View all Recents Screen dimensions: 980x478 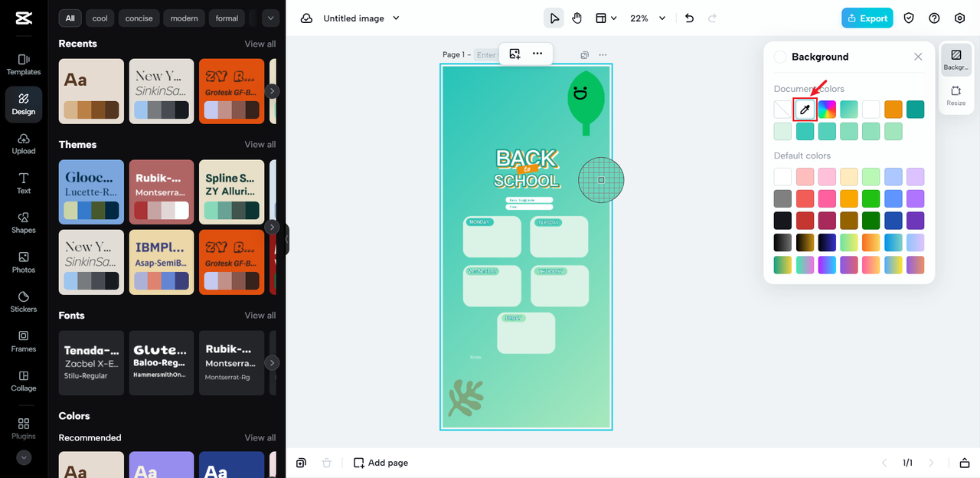click(x=260, y=44)
